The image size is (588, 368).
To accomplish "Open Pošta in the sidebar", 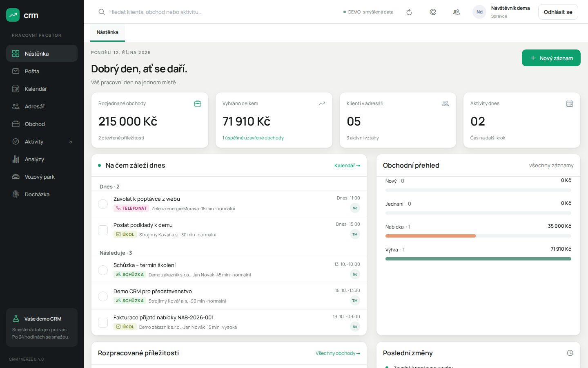I will [x=42, y=71].
